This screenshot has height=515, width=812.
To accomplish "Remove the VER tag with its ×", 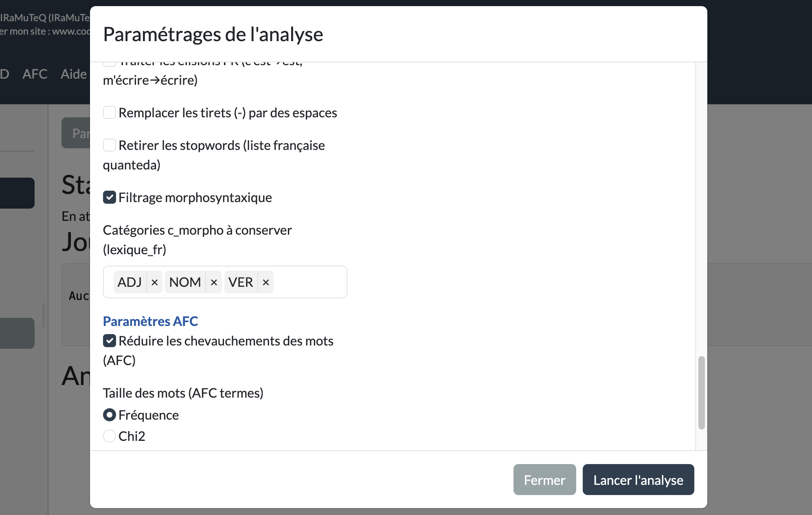I will point(266,282).
